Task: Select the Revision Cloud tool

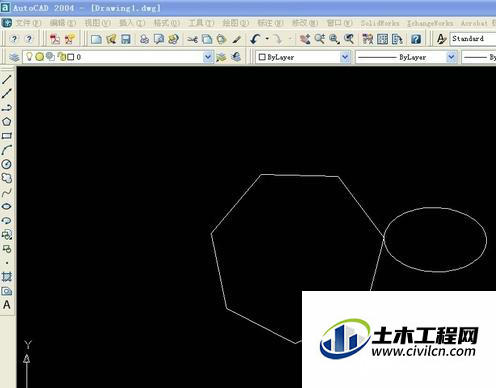Action: point(7,178)
